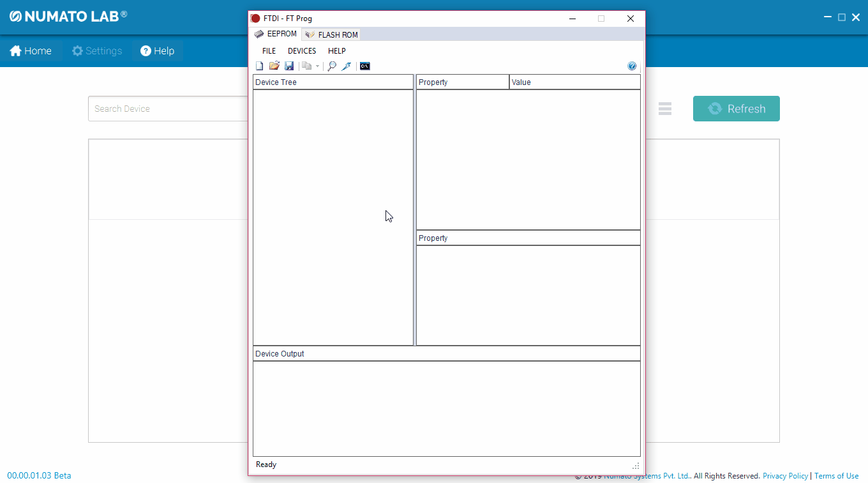Open the Numato Lab Help button
This screenshot has width=868, height=483.
[x=158, y=51]
